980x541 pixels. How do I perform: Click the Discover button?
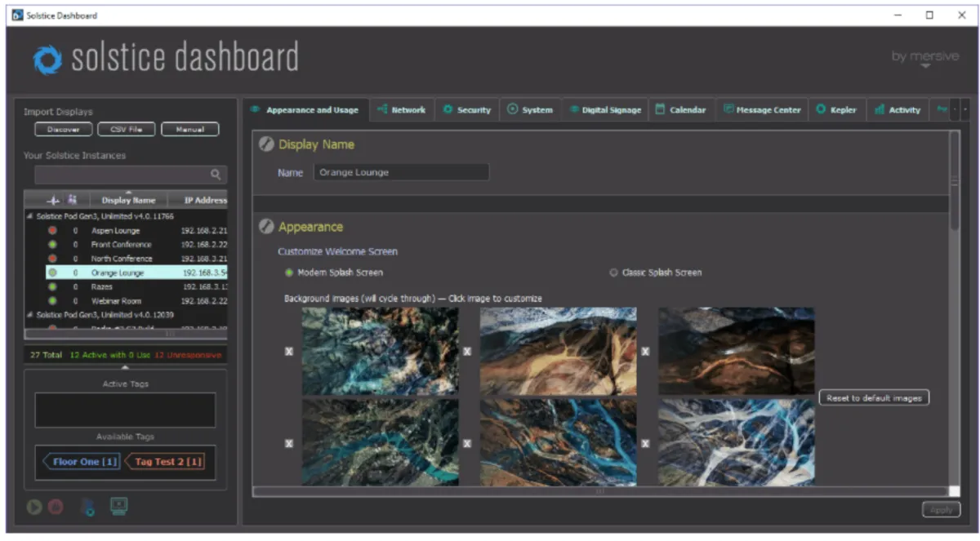point(63,129)
